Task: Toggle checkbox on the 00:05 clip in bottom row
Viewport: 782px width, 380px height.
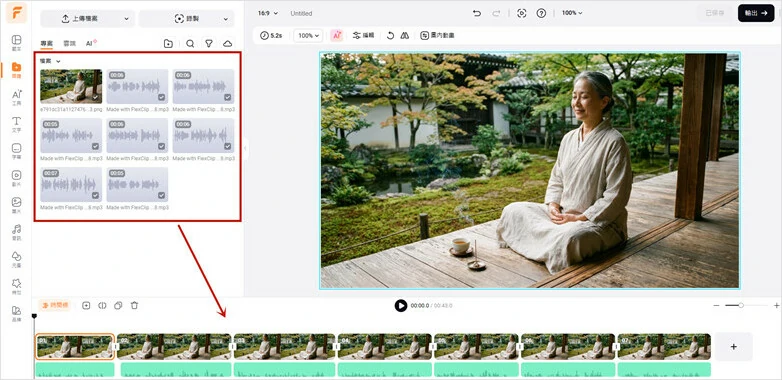Action: pos(162,195)
